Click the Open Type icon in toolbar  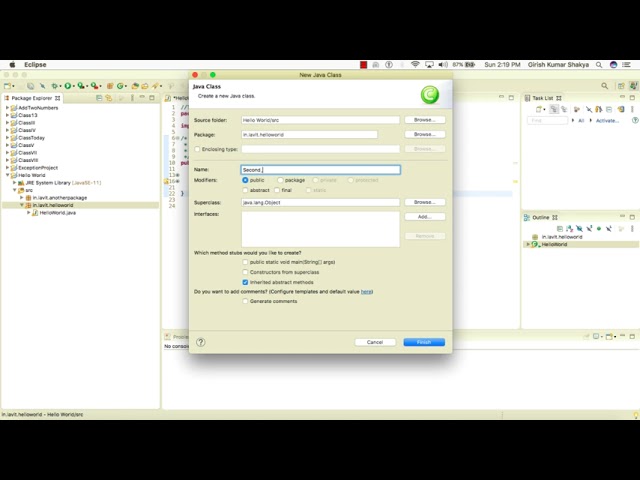135,86
